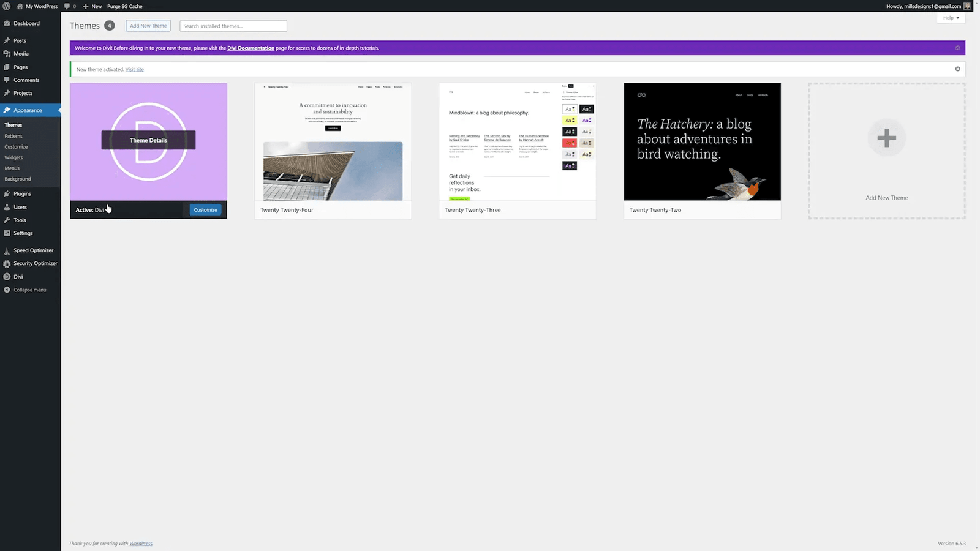Click the themes count badge 4

[110, 26]
